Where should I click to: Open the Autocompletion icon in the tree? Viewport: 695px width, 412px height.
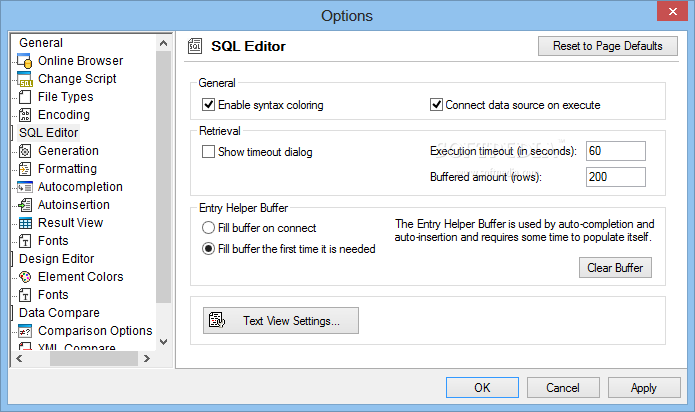[x=25, y=187]
